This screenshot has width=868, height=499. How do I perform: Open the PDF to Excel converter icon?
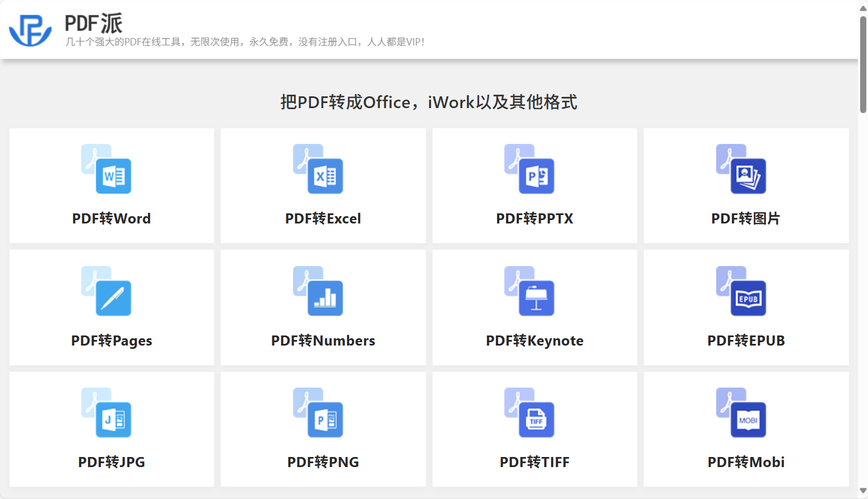tap(318, 169)
